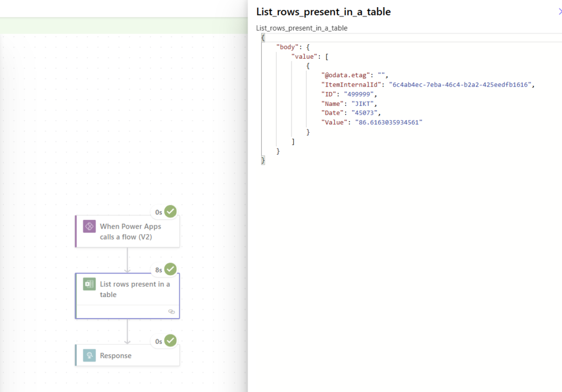562x392 pixels.
Task: Click the 8s duration label on List rows
Action: click(159, 270)
